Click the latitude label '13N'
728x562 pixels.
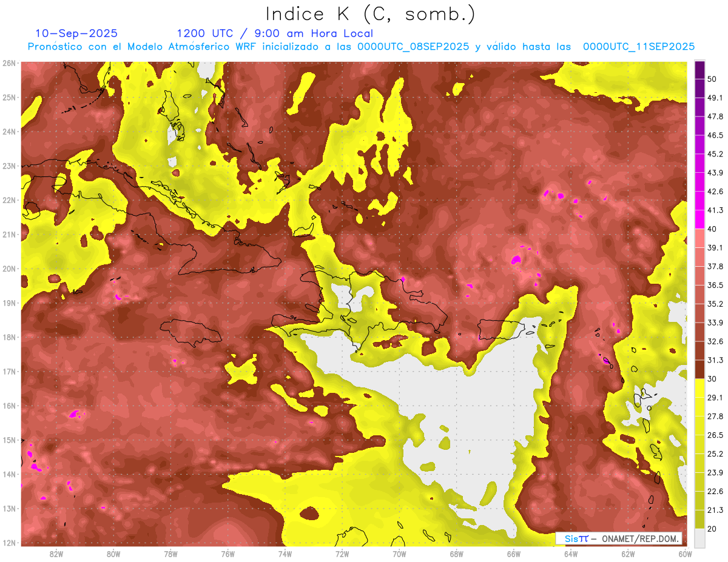click(8, 508)
